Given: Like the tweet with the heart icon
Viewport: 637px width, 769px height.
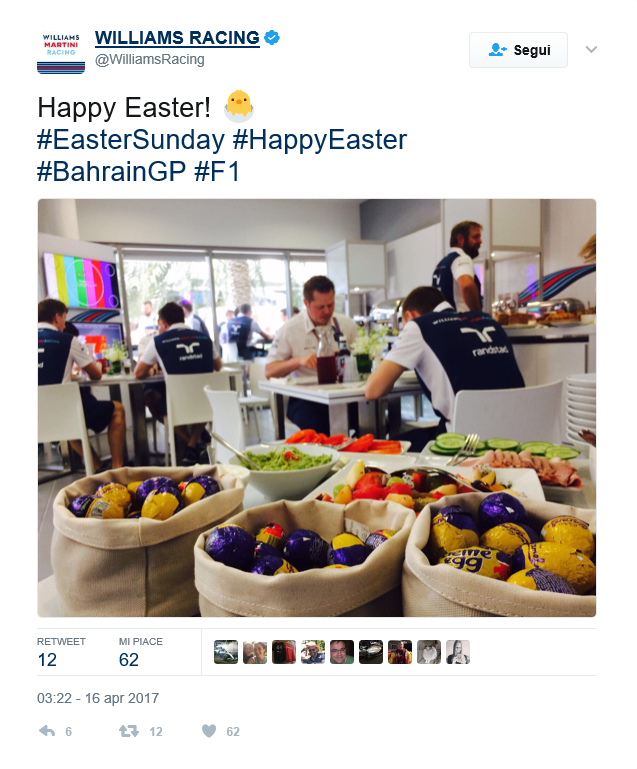Looking at the screenshot, I should (209, 731).
